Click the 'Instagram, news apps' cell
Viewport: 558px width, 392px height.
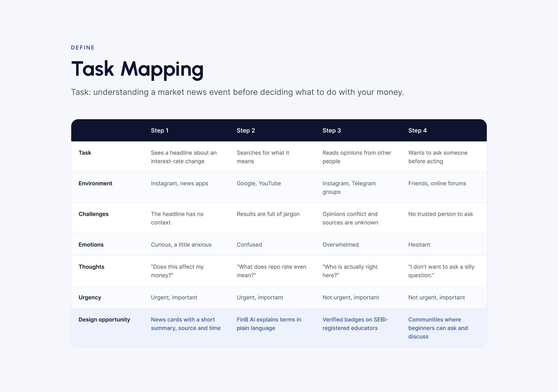click(x=180, y=183)
